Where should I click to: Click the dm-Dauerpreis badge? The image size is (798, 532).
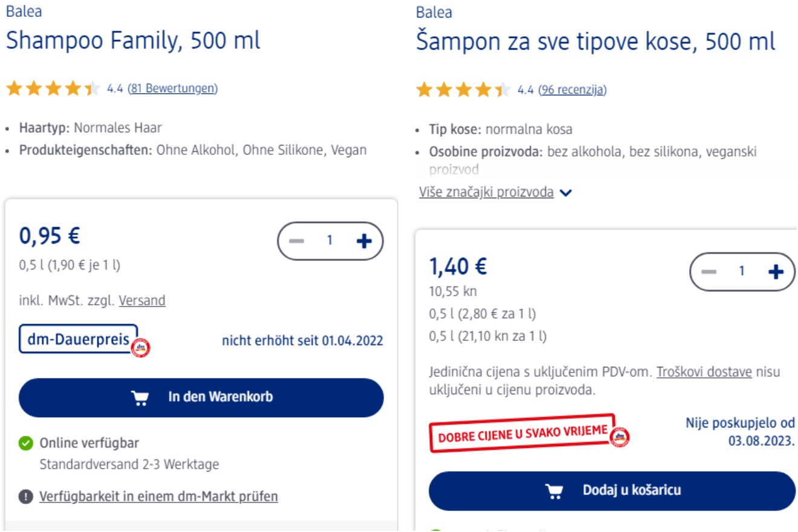(79, 340)
